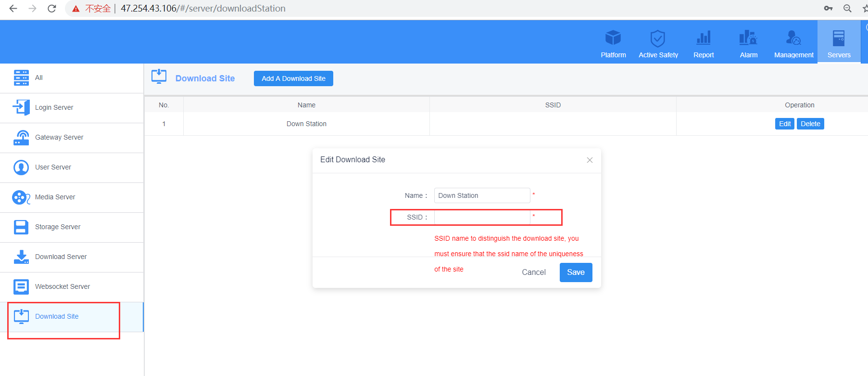Open the Platform section icon
The height and width of the screenshot is (376, 868).
[x=613, y=38]
